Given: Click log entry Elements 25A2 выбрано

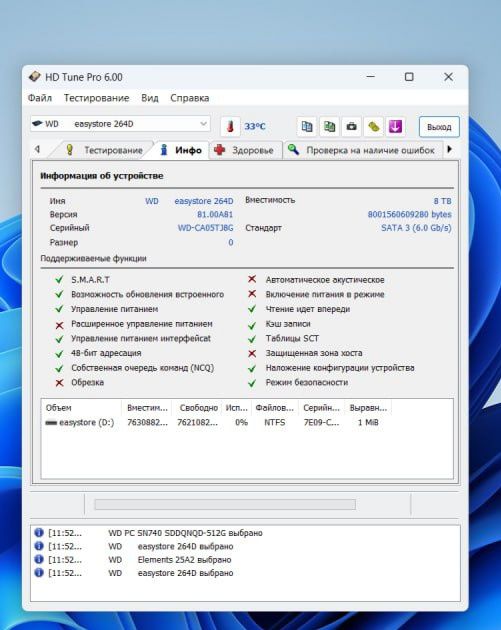Looking at the screenshot, I should (184, 559).
